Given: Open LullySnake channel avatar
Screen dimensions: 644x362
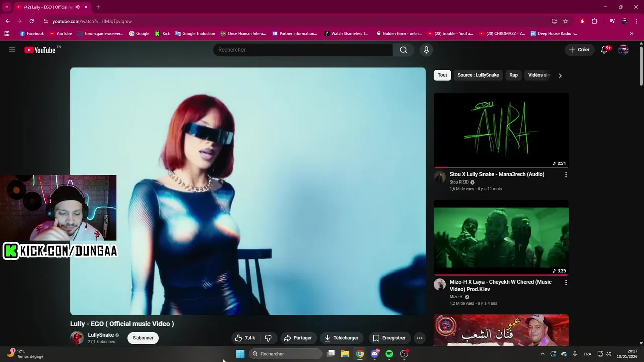Looking at the screenshot, I should pyautogui.click(x=77, y=338).
